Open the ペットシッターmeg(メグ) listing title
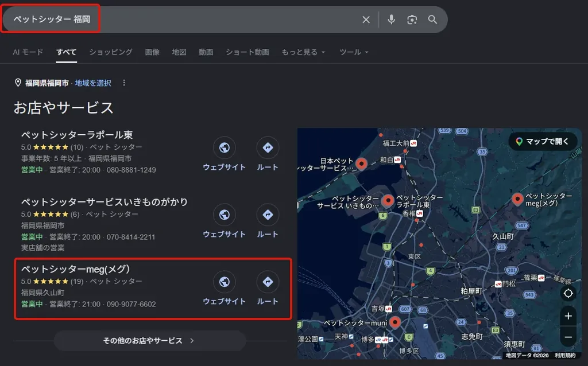 tap(75, 268)
